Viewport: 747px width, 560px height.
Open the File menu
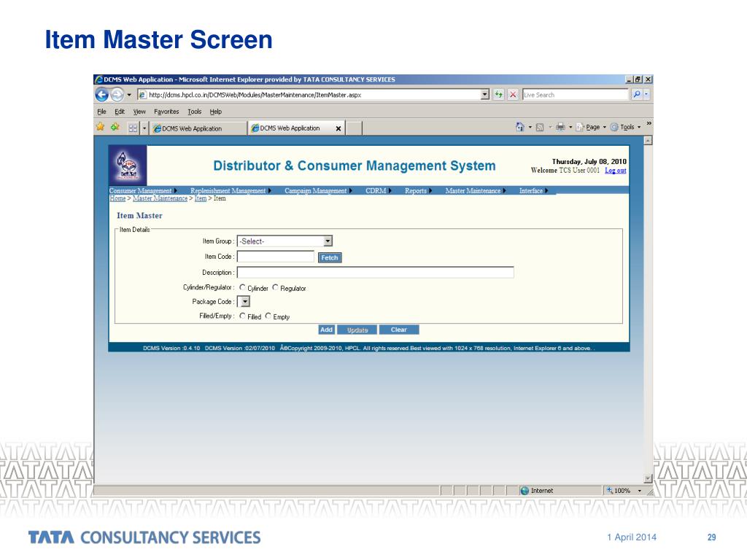coord(101,112)
